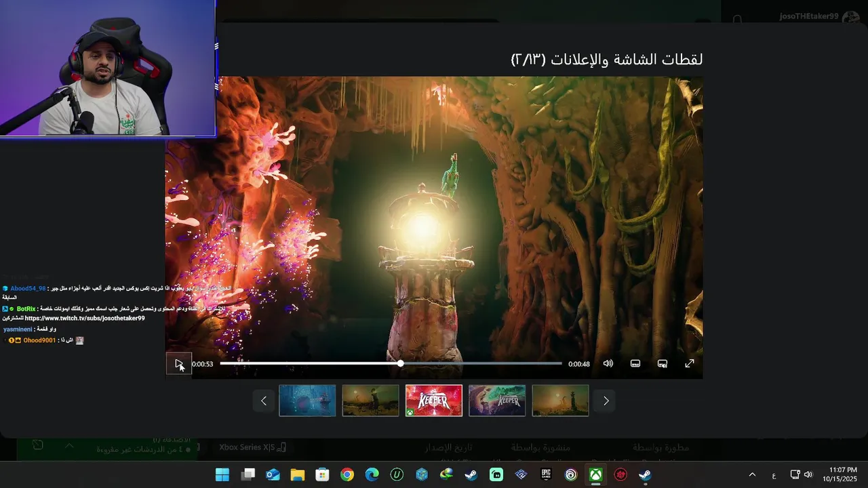Click the yasmineni chat username
Screen dimensions: 868x488
pyautogui.click(x=17, y=329)
